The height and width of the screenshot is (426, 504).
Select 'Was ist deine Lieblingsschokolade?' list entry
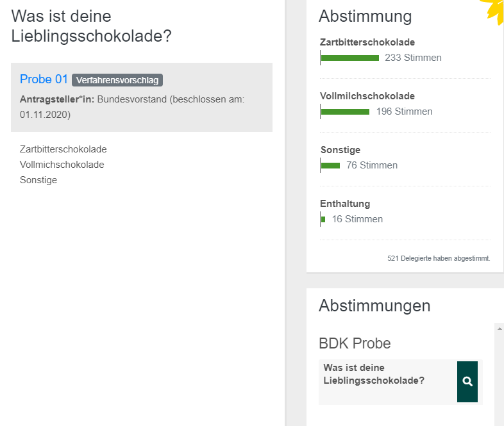point(385,374)
